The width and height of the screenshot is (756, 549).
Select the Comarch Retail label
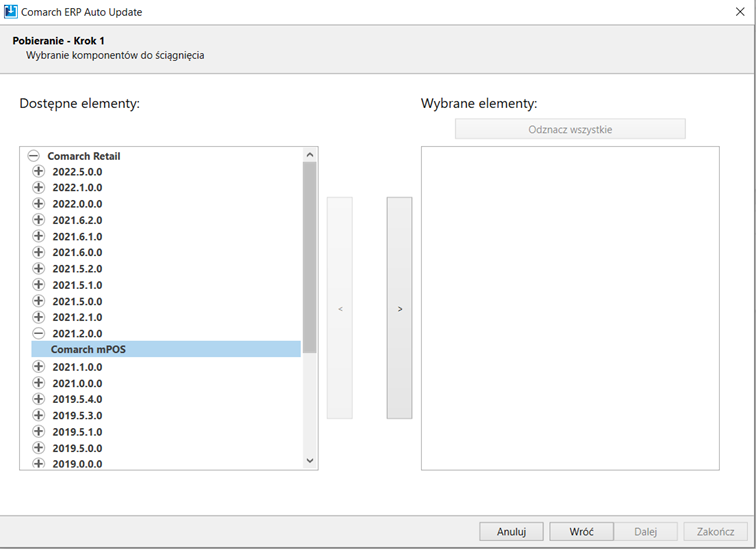tap(84, 156)
